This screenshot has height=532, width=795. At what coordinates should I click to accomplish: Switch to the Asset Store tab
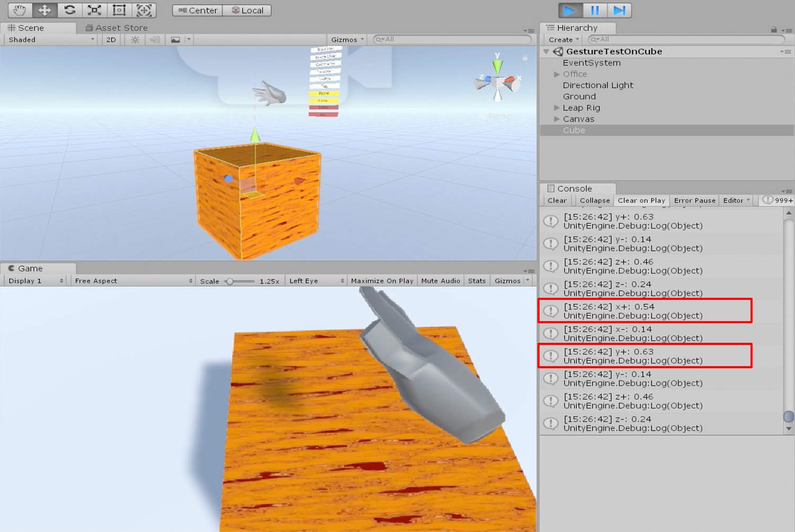(117, 28)
